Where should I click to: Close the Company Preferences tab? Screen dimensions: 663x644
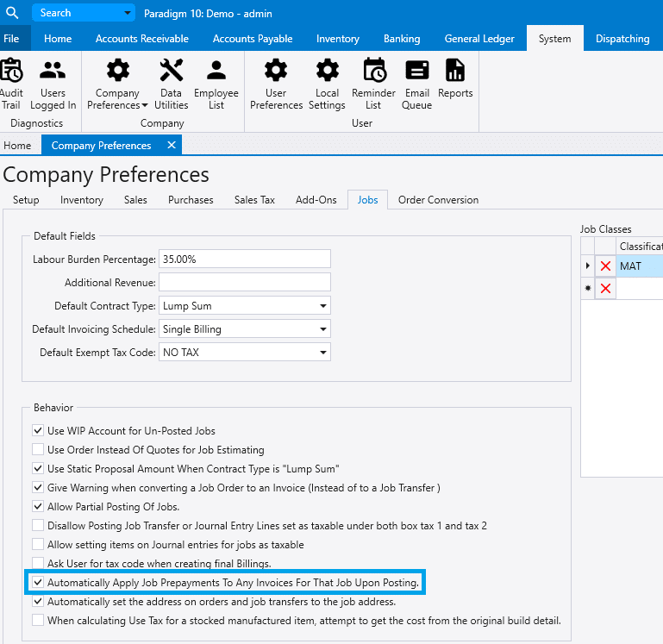[x=171, y=145]
